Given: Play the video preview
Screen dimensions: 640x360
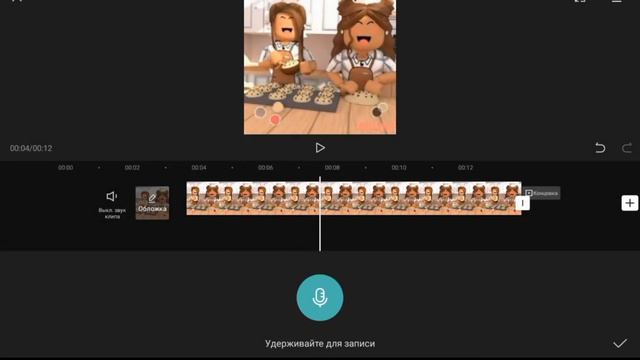Looking at the screenshot, I should (320, 148).
